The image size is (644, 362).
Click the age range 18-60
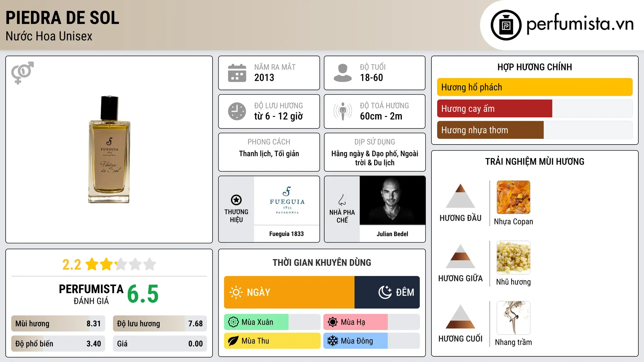click(x=371, y=78)
